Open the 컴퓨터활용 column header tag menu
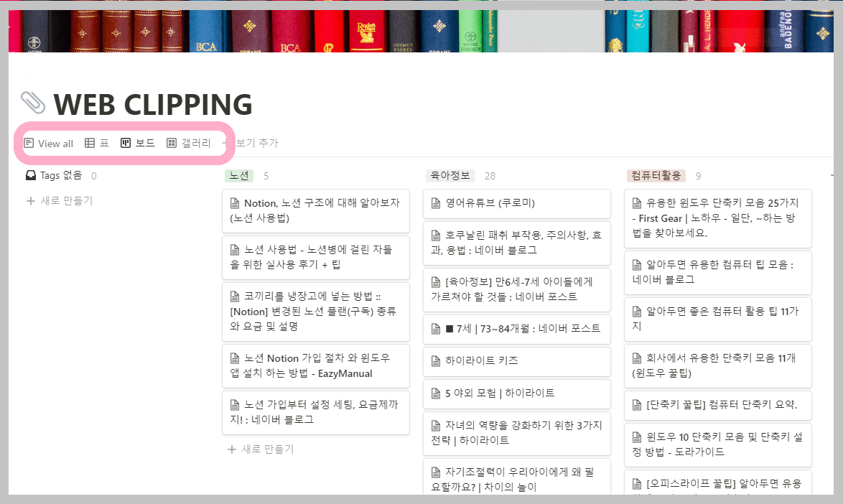The width and height of the screenshot is (843, 504). 656,174
